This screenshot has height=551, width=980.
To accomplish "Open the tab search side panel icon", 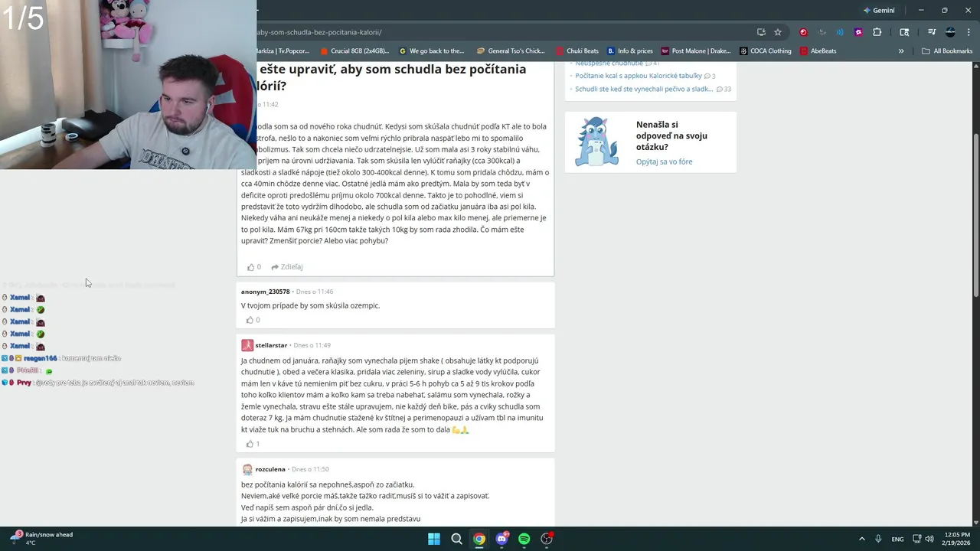I will 904,32.
